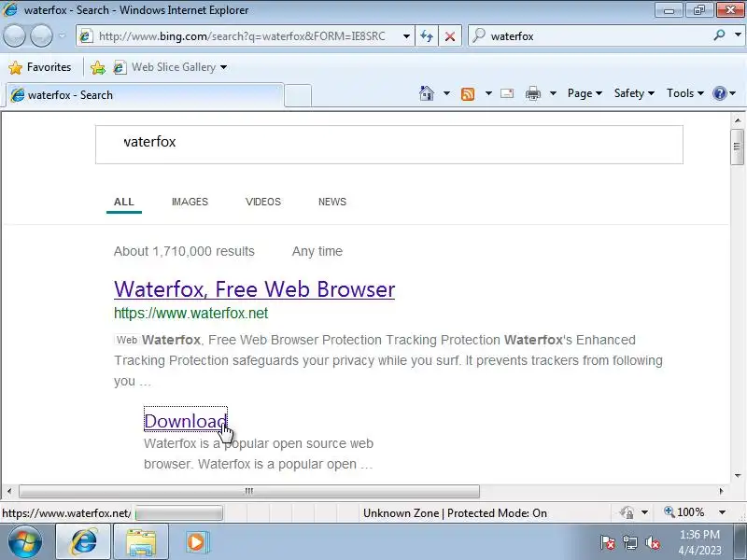Click the Internet Explorer taskbar icon
The image size is (747, 560).
pos(83,542)
